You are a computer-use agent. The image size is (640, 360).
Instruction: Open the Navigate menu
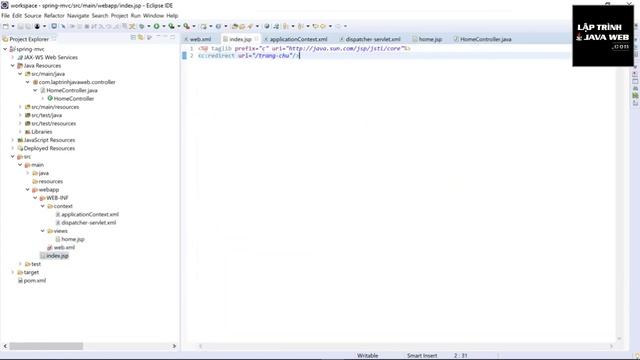point(78,16)
